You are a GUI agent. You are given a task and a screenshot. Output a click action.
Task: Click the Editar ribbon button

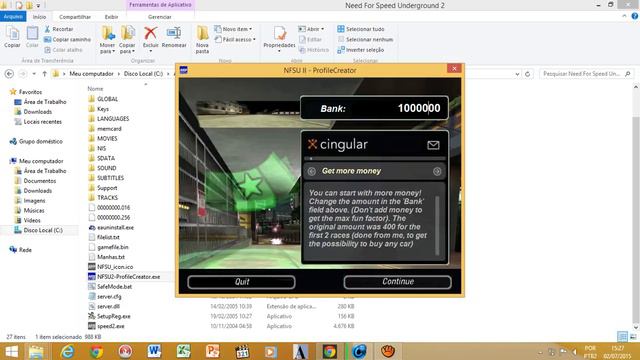point(311,40)
